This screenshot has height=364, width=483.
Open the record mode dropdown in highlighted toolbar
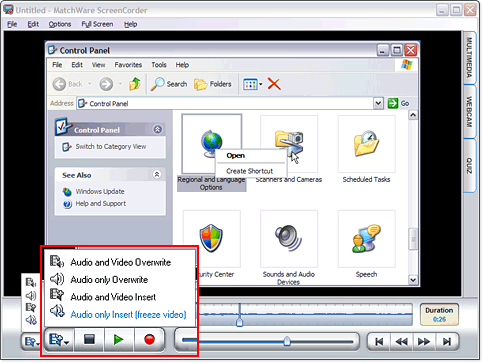tap(59, 340)
